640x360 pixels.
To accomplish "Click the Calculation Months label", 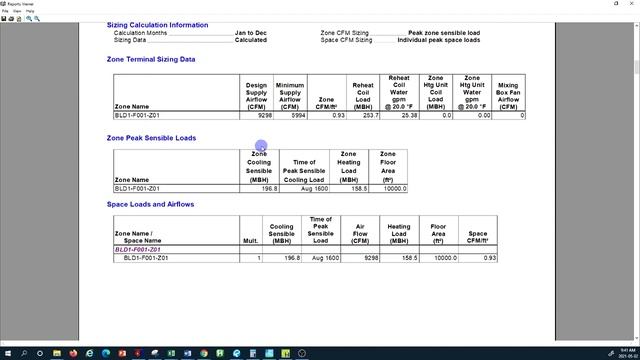I will [140, 33].
